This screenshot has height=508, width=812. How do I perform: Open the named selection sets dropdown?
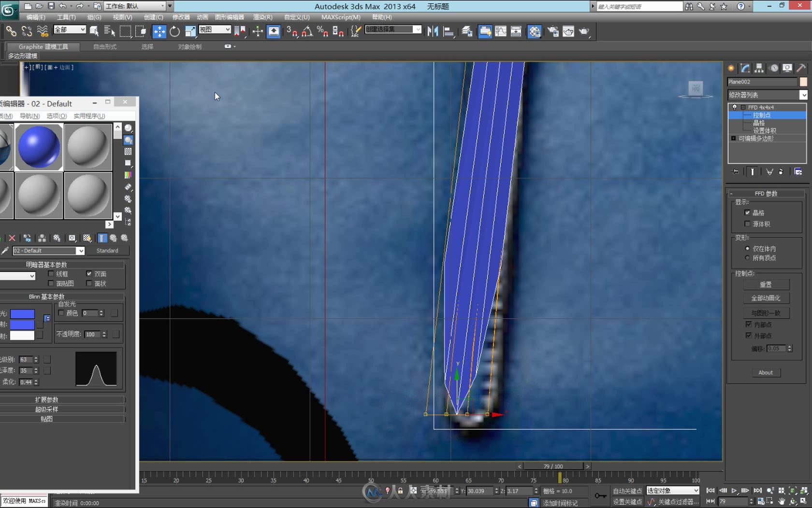[x=393, y=29]
